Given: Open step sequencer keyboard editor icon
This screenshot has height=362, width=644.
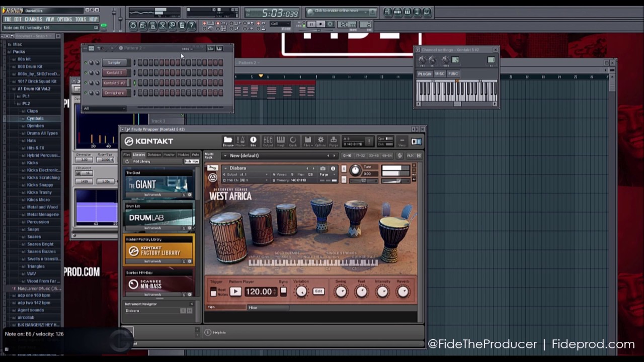Looking at the screenshot, I should [x=219, y=48].
